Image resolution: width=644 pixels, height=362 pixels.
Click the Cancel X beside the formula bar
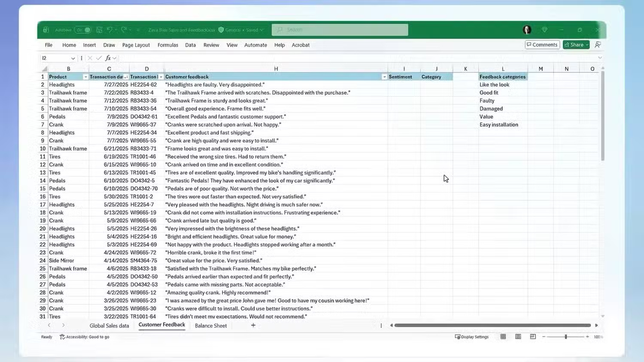click(x=90, y=58)
